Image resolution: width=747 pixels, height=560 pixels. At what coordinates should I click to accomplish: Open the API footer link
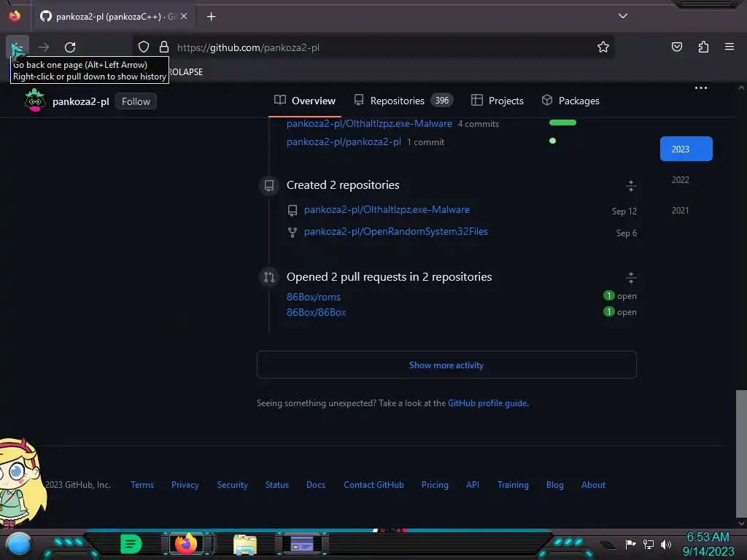[473, 485]
